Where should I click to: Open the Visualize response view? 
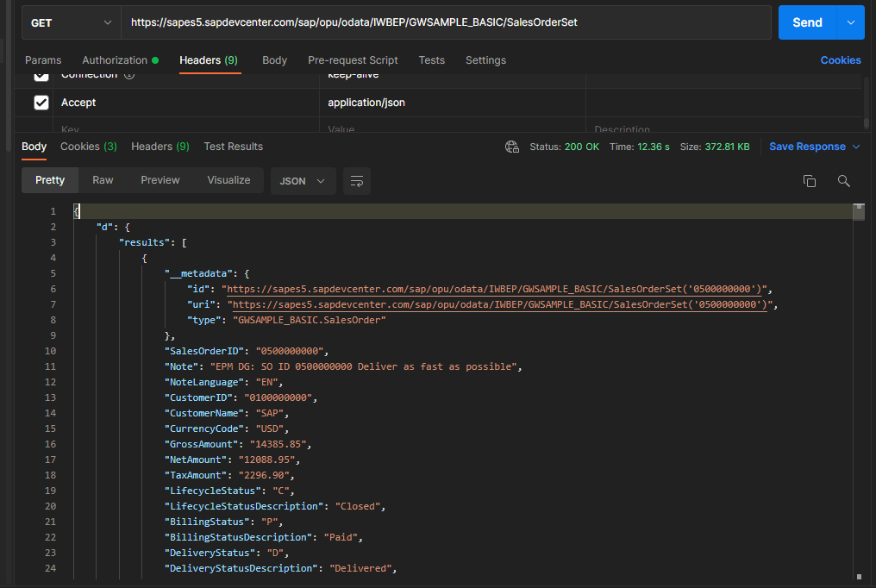pyautogui.click(x=228, y=180)
